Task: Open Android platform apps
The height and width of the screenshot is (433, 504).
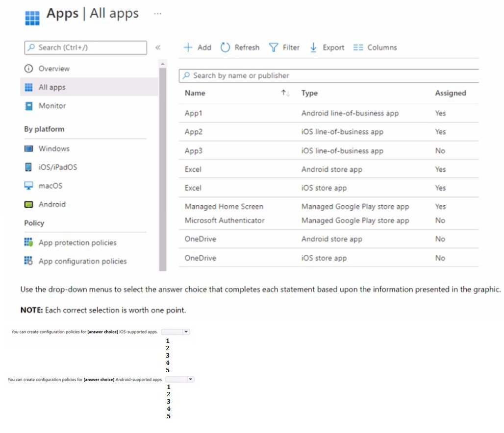Action: (x=52, y=204)
